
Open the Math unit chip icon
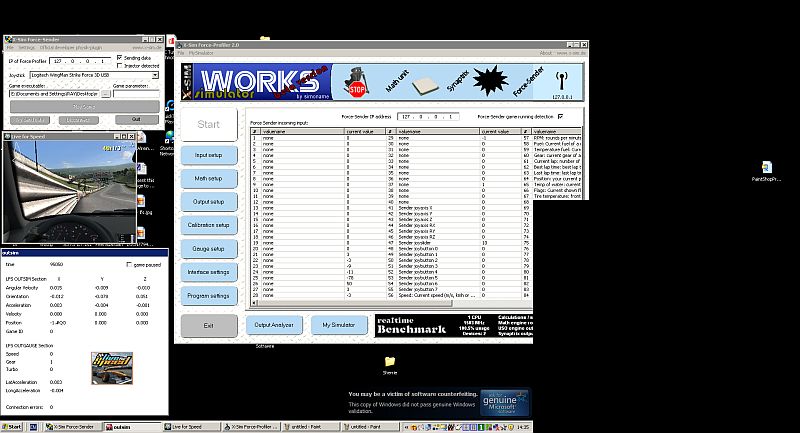[x=424, y=86]
